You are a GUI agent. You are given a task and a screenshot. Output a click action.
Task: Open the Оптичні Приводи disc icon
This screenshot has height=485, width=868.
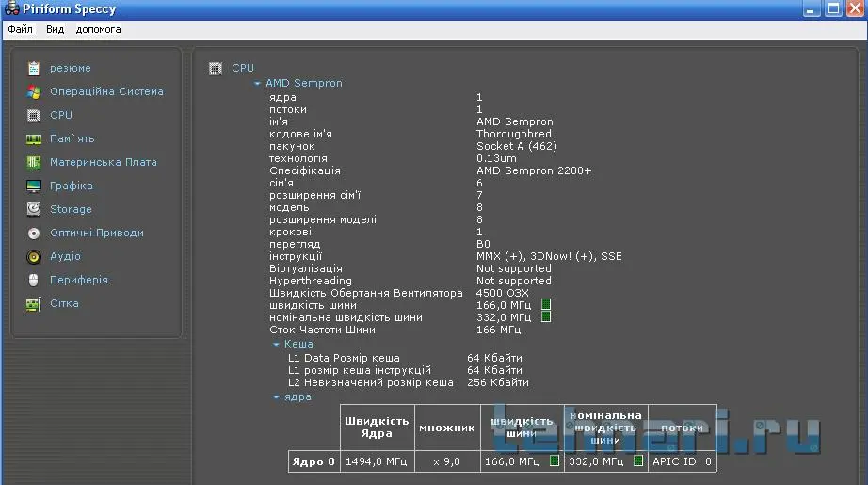point(34,233)
